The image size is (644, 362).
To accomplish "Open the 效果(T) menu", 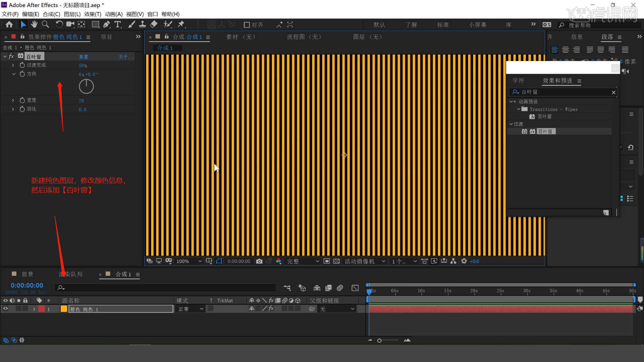I will 93,14.
